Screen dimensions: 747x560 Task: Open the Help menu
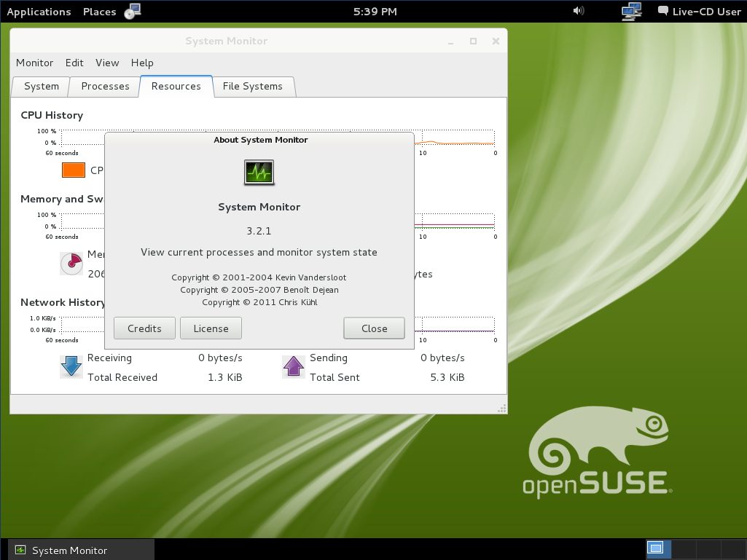[142, 63]
